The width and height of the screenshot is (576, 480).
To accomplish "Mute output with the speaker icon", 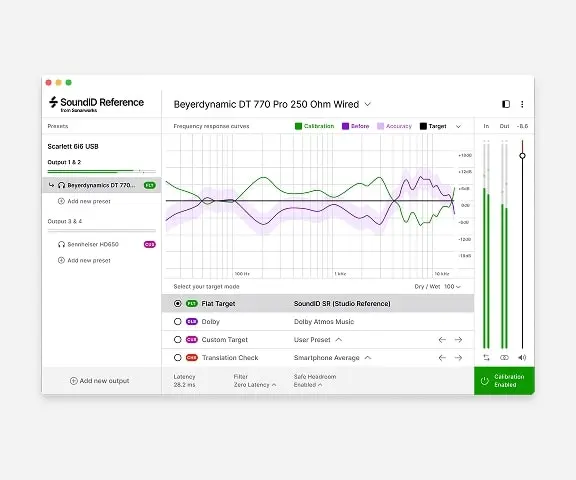I will 522,357.
